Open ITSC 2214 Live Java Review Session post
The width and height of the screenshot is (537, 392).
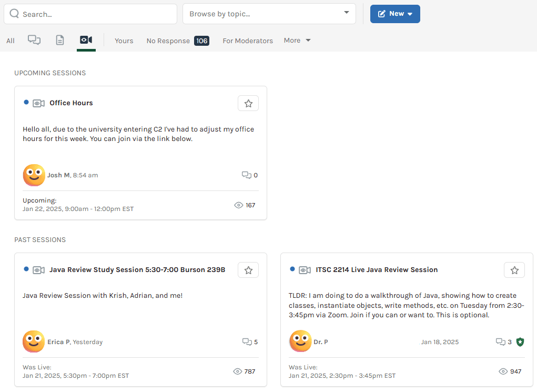pos(377,270)
